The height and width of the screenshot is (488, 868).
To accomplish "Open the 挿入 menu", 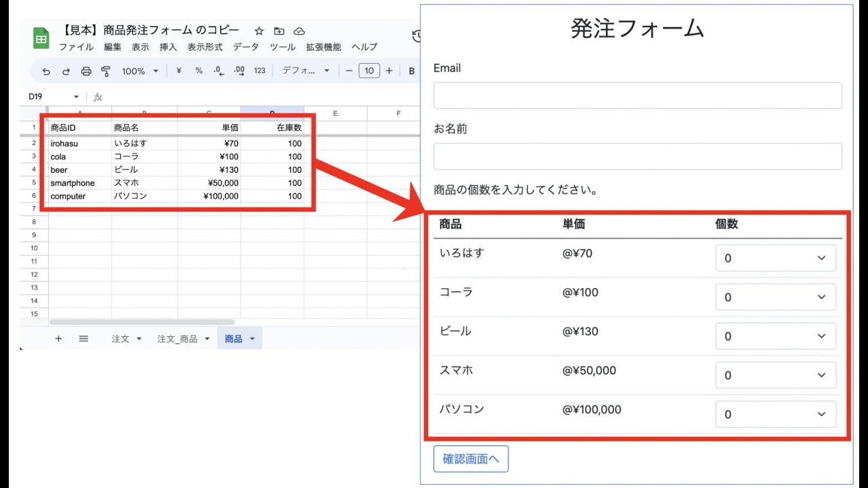I will tap(168, 47).
